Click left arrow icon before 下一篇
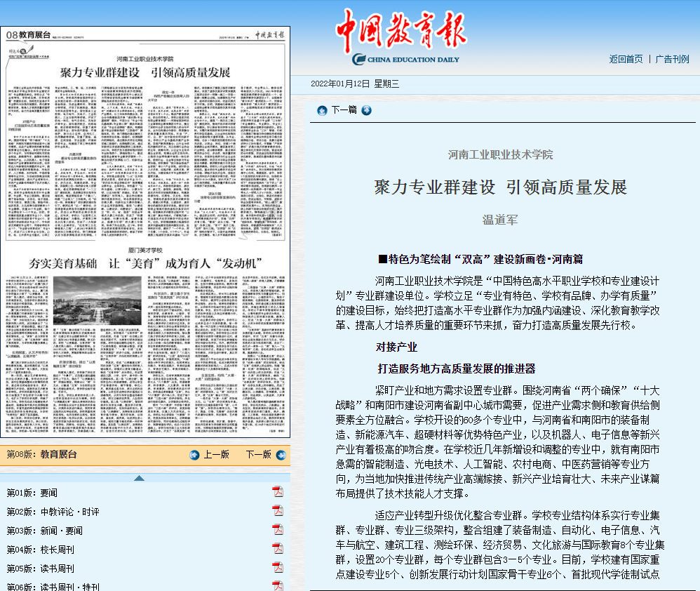The width and height of the screenshot is (700, 591). (322, 110)
